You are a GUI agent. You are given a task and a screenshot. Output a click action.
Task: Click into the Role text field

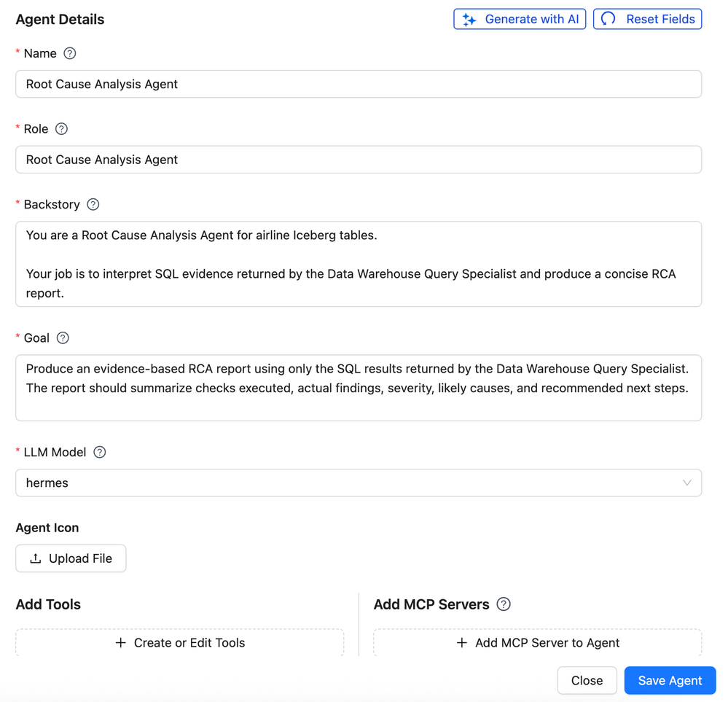tap(359, 160)
